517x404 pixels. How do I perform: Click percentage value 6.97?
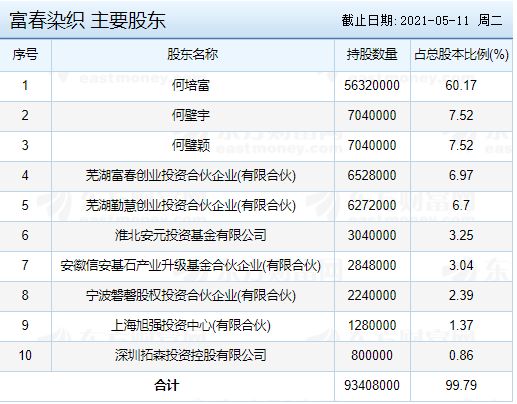click(x=461, y=175)
